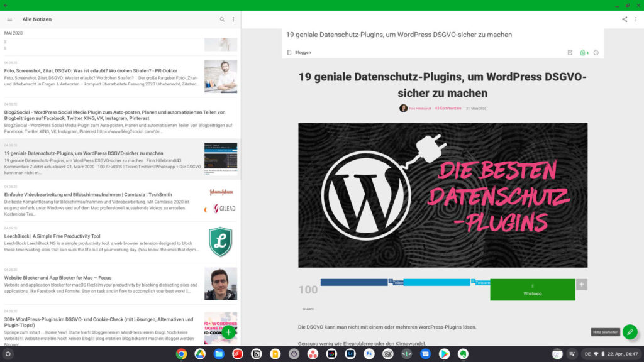Click the dark blue Facebook share bar
Image resolution: width=644 pixels, height=362 pixels.
point(354,282)
